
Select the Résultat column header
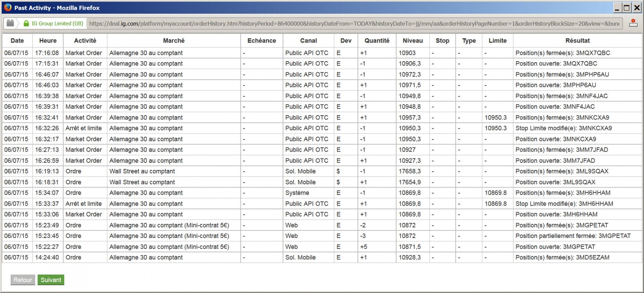click(577, 40)
